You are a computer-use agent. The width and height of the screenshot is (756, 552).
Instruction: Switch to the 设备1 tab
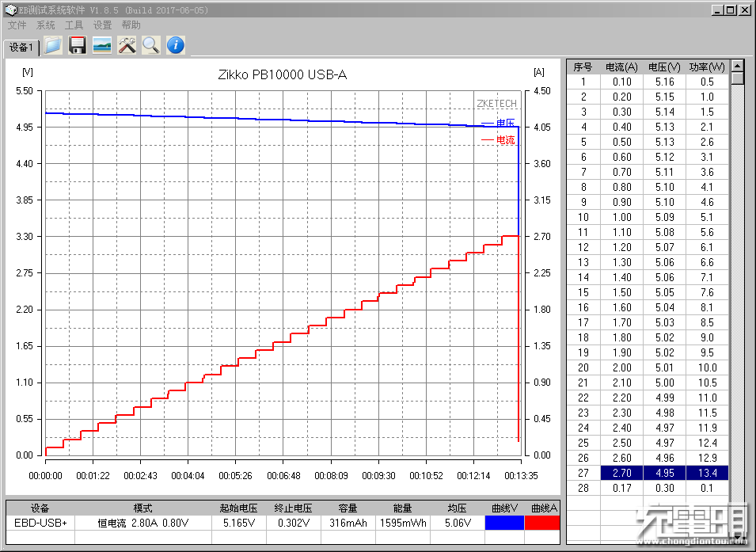click(x=21, y=48)
